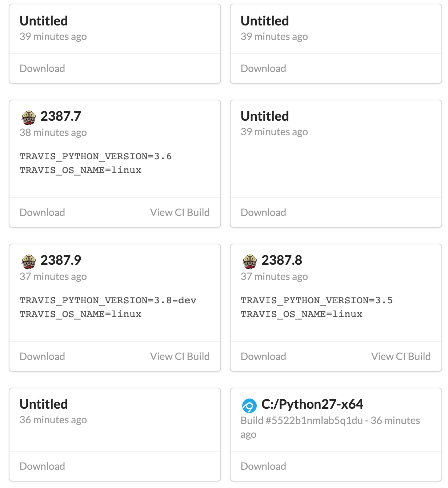Open the top-left Untitled report title
The width and height of the screenshot is (448, 488).
[x=44, y=21]
